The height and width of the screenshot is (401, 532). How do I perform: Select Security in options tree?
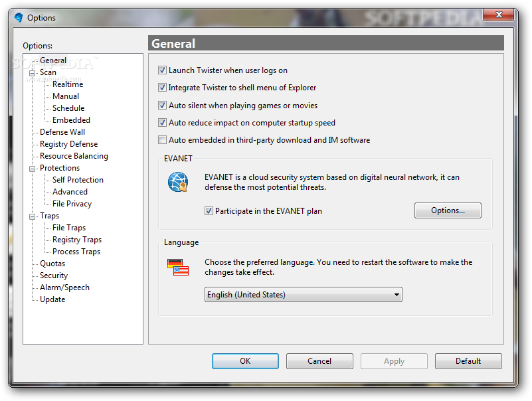54,275
